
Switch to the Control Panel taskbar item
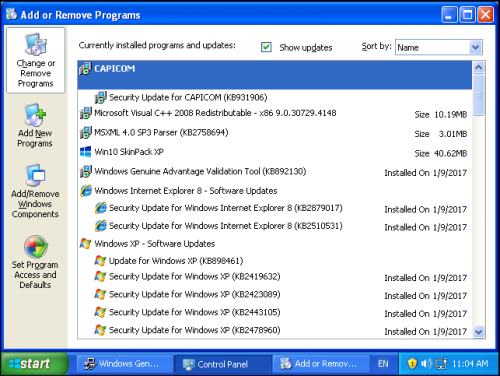(223, 364)
